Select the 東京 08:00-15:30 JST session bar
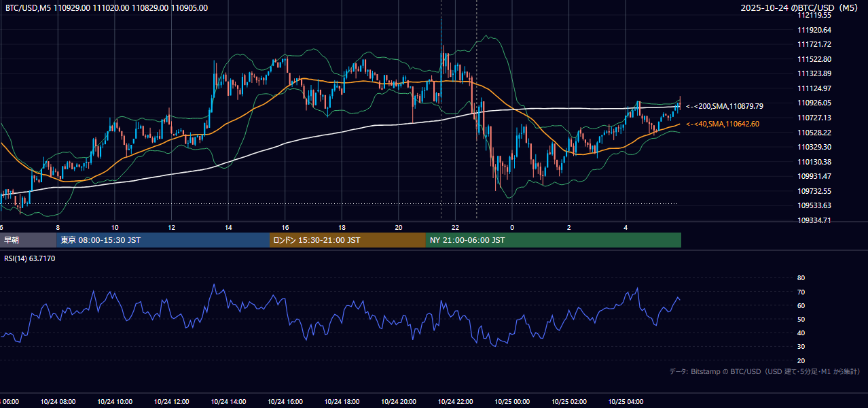 click(x=163, y=240)
